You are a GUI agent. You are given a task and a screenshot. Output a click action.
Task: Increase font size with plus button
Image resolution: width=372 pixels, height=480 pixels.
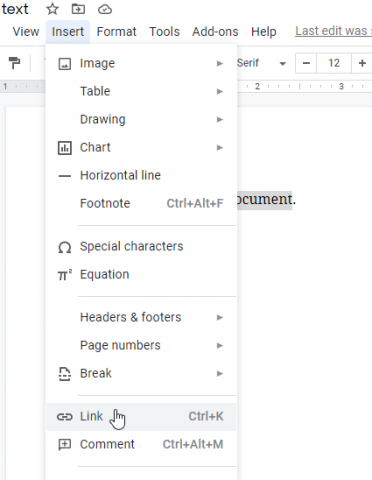pos(362,63)
